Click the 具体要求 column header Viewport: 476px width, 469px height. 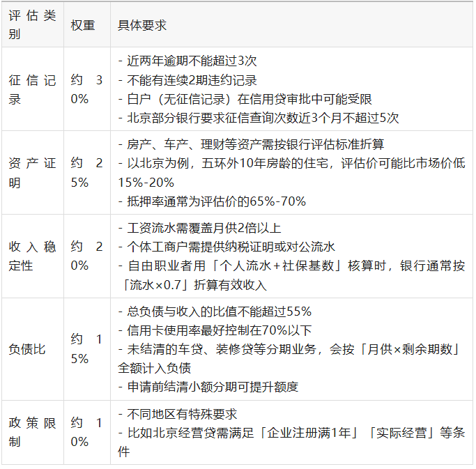(142, 24)
